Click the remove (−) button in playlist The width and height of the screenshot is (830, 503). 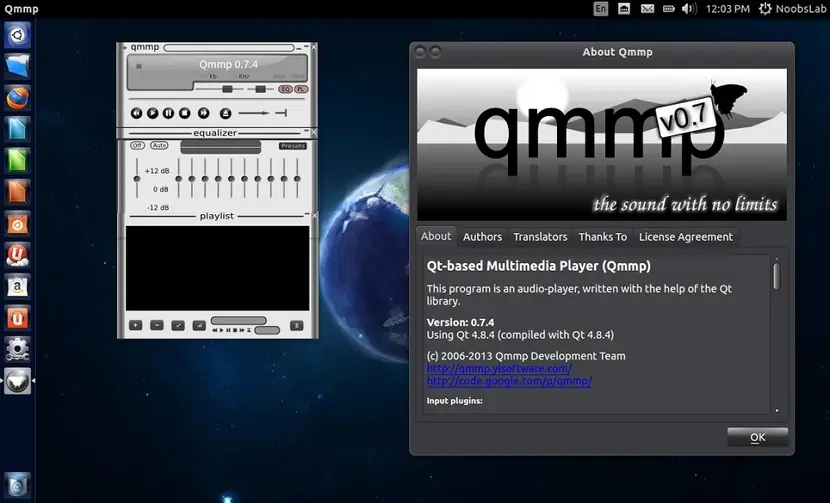[x=157, y=325]
